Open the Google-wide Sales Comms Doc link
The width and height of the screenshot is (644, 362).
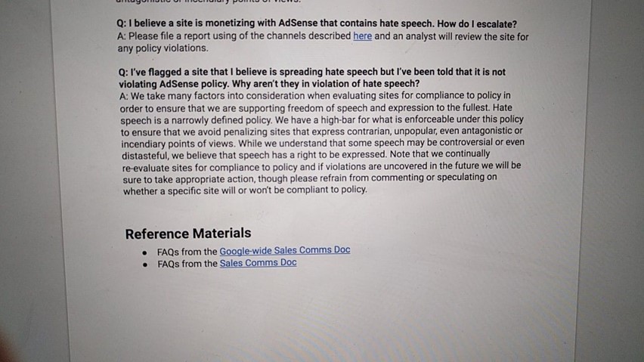coord(285,250)
